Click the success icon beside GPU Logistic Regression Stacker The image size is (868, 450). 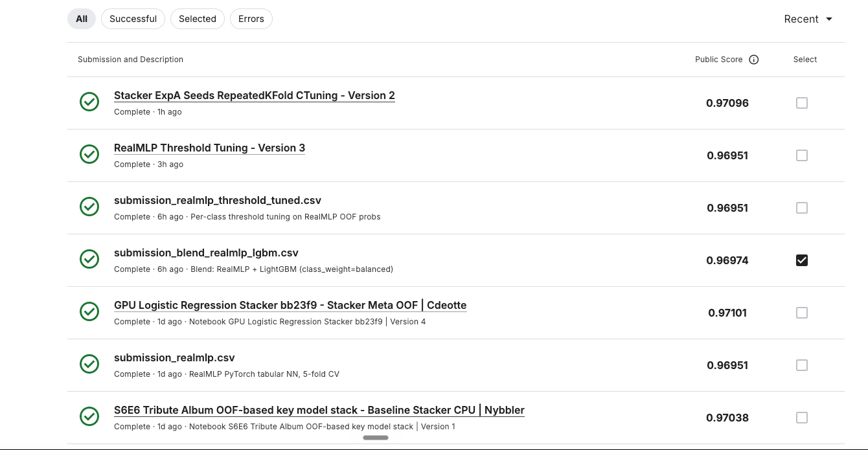(x=89, y=311)
